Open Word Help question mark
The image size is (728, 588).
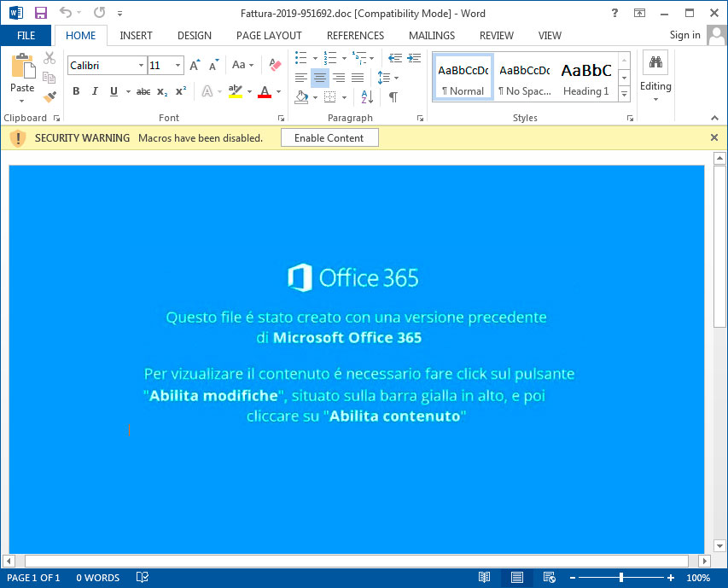click(614, 13)
